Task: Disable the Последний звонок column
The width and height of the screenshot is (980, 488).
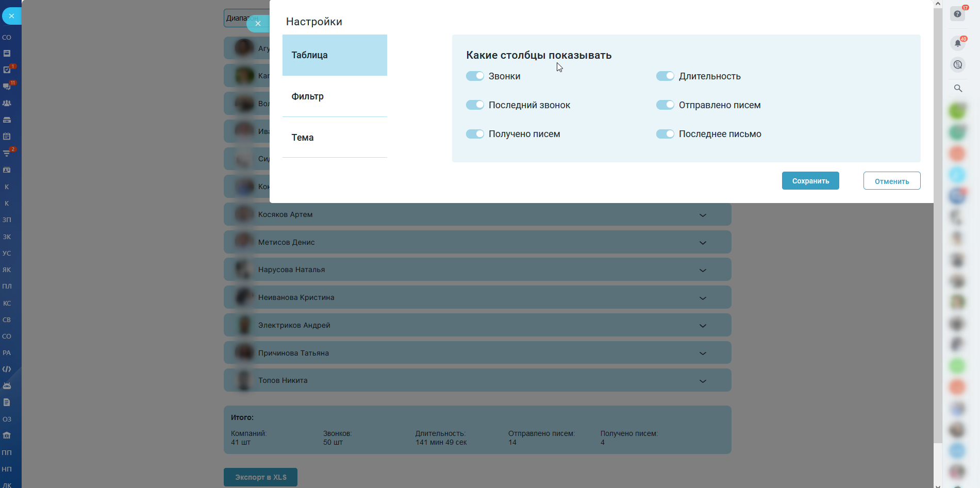Action: pos(475,105)
